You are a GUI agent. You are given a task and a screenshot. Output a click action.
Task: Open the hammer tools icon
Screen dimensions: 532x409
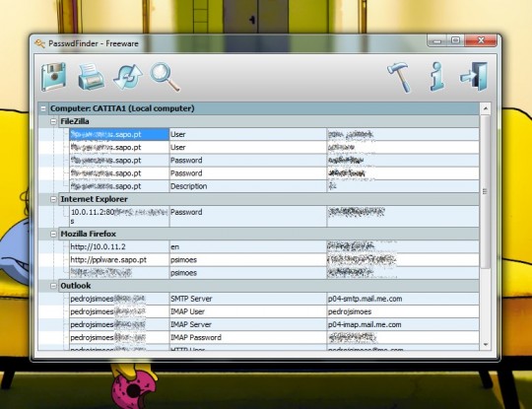pyautogui.click(x=399, y=78)
